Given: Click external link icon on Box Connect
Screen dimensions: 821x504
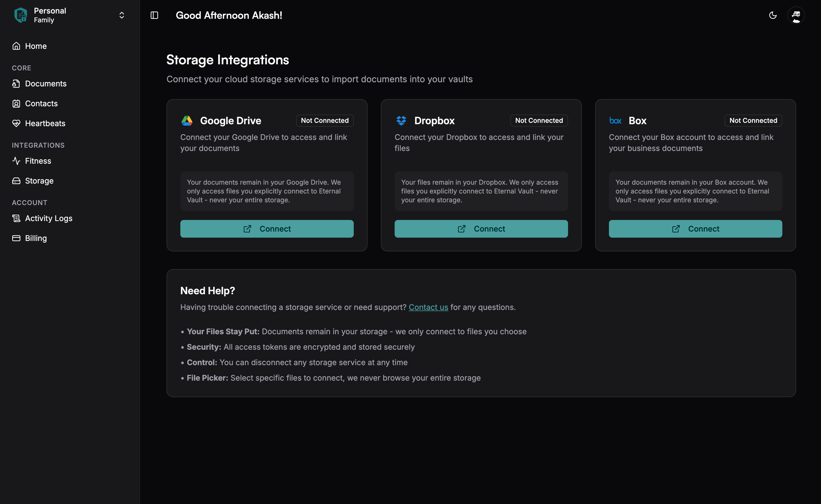Looking at the screenshot, I should tap(676, 229).
